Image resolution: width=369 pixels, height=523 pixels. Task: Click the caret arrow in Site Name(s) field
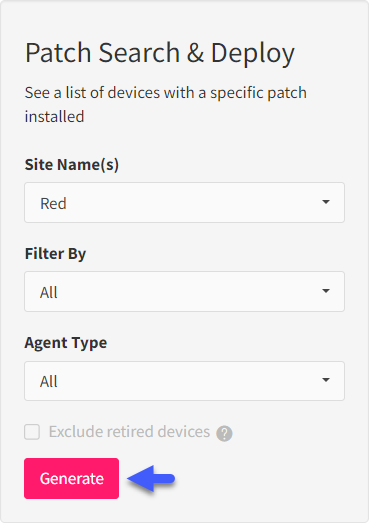(326, 202)
